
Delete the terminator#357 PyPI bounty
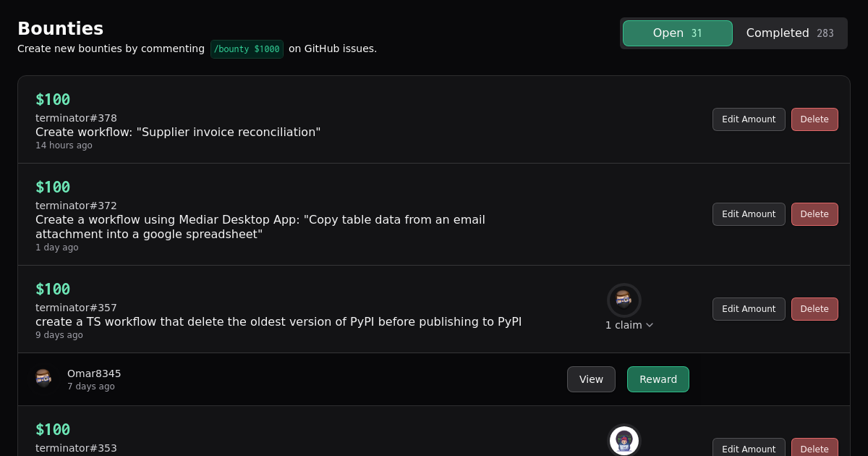click(814, 309)
